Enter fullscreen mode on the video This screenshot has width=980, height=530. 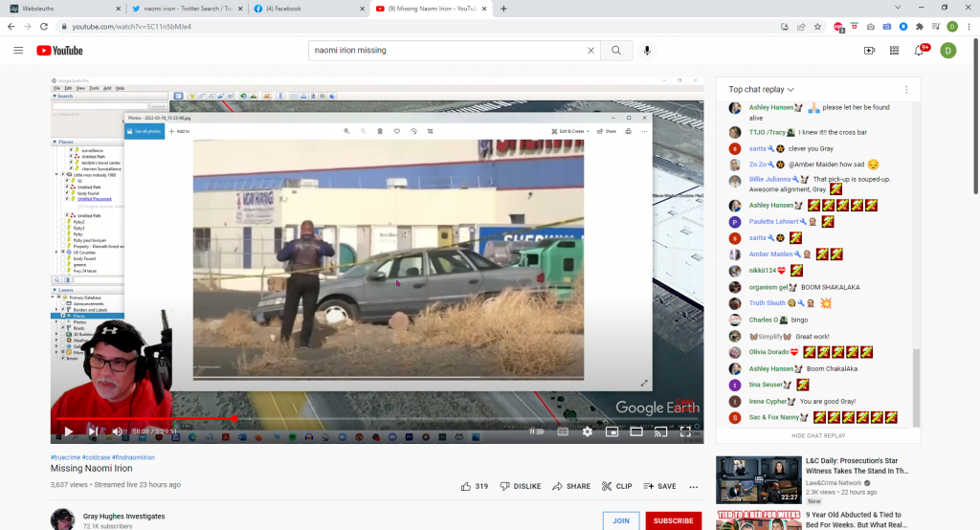[685, 431]
